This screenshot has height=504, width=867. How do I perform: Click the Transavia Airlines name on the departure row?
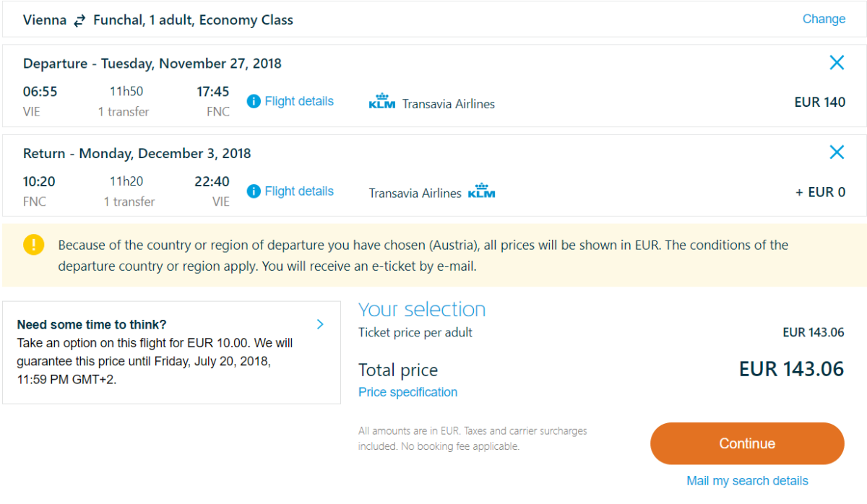click(449, 104)
